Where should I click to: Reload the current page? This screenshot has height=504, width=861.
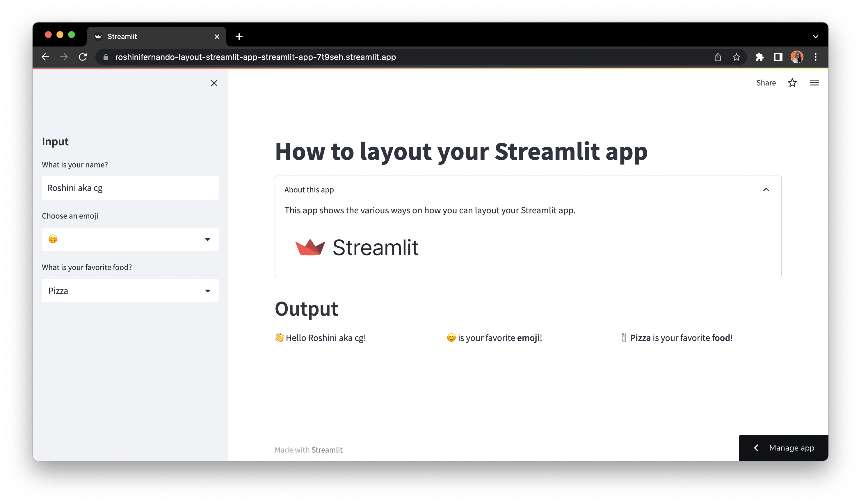point(83,57)
